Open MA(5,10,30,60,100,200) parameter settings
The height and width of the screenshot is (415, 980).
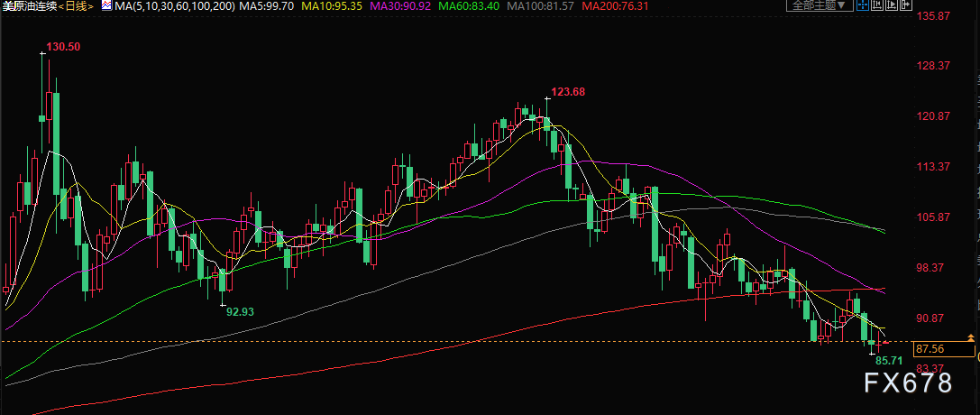176,6
